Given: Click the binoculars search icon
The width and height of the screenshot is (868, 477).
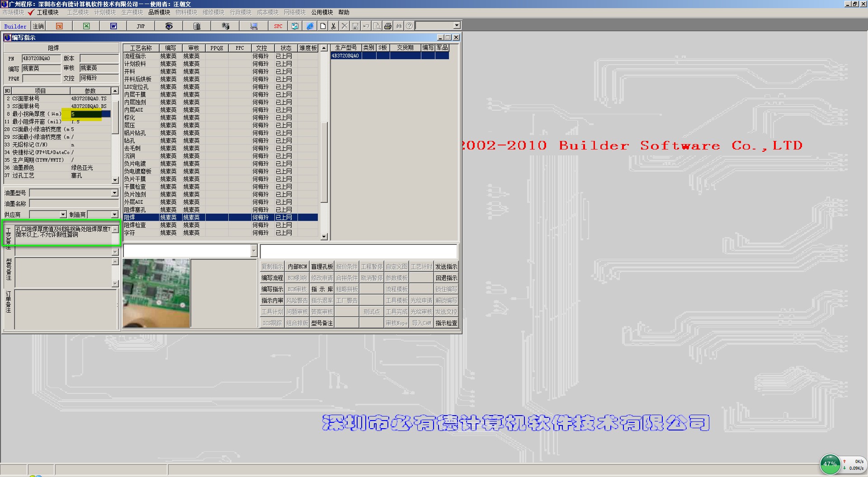Looking at the screenshot, I should coord(399,26).
